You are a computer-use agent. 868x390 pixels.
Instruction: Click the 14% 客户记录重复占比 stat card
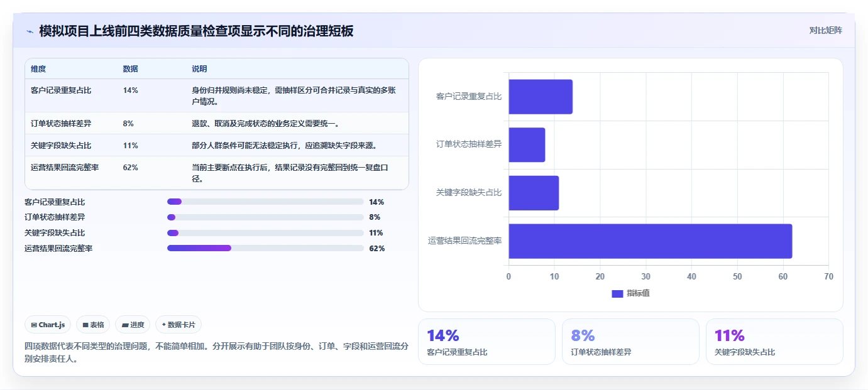coord(486,342)
